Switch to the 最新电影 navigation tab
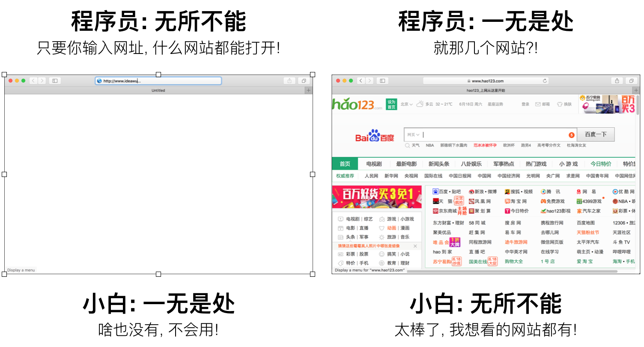644x347 pixels. 406,164
